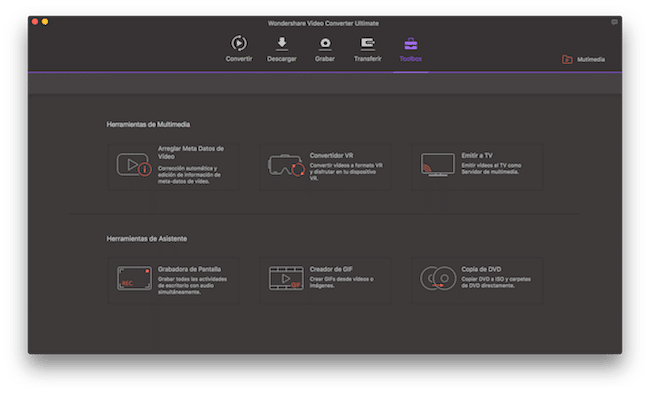Switch to the Transferir tab label
The image size is (650, 394).
pyautogui.click(x=368, y=59)
